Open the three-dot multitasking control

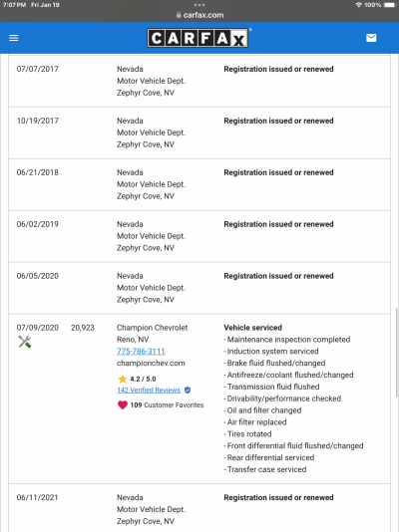(x=199, y=5)
